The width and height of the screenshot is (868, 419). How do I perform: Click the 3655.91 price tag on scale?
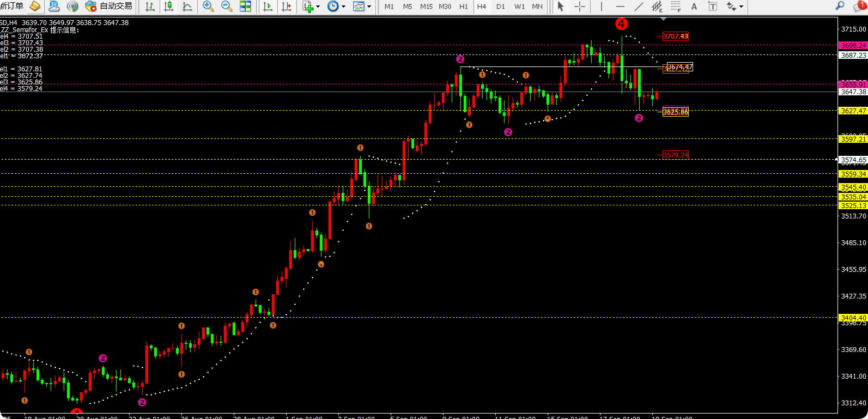pyautogui.click(x=853, y=84)
